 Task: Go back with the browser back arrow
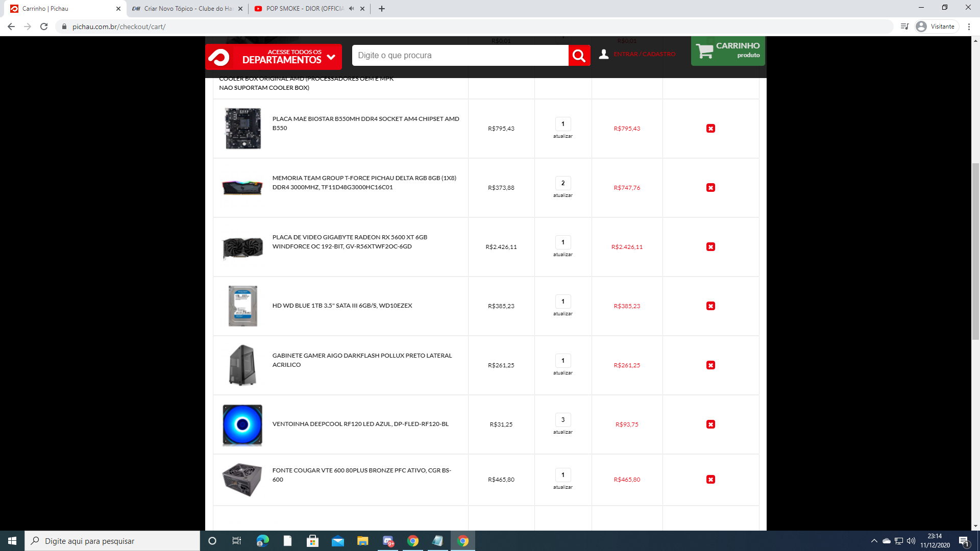coord(11,27)
